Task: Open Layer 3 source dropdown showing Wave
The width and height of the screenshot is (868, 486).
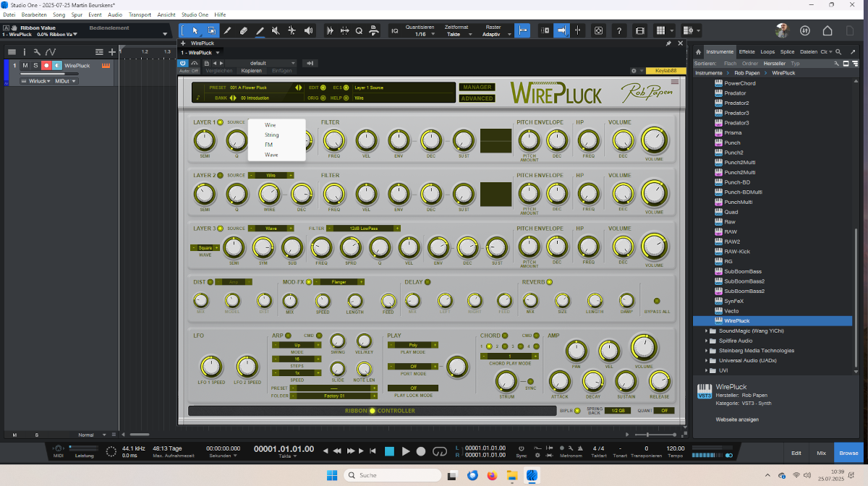Action: tap(271, 229)
